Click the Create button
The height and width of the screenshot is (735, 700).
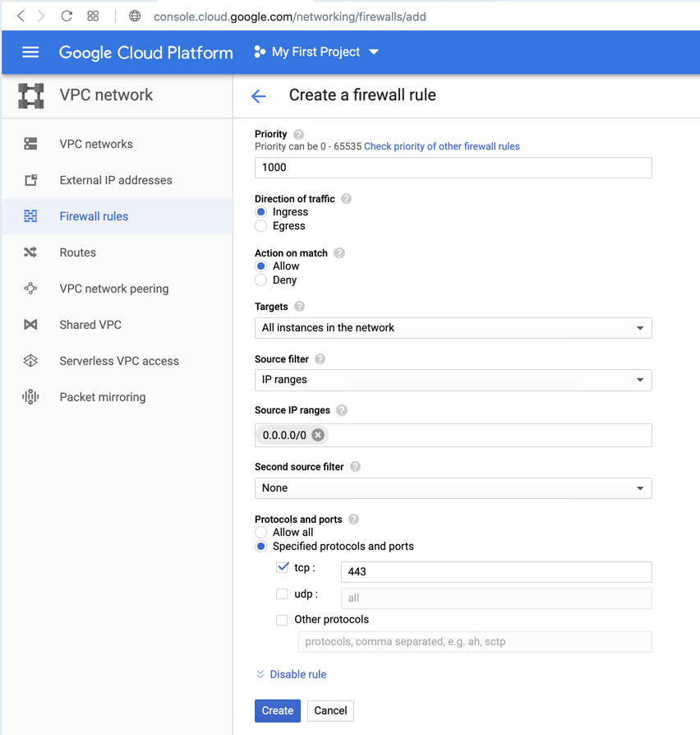pyautogui.click(x=277, y=710)
